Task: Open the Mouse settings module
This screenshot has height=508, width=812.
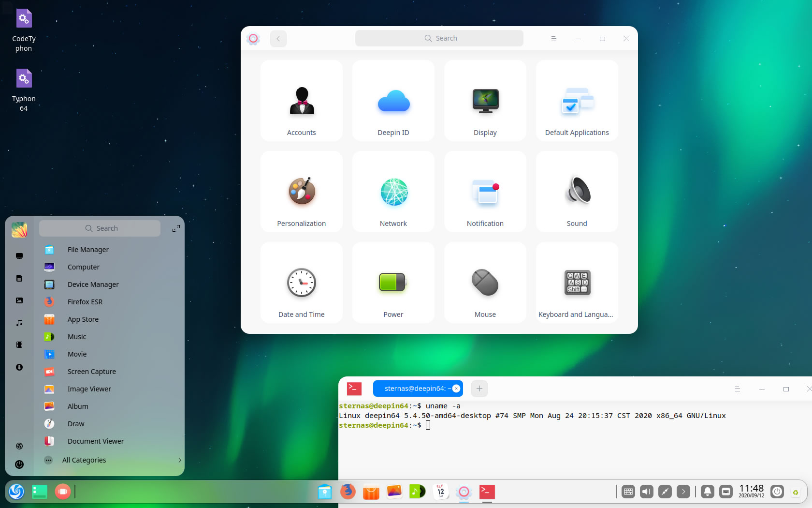Action: (485, 283)
